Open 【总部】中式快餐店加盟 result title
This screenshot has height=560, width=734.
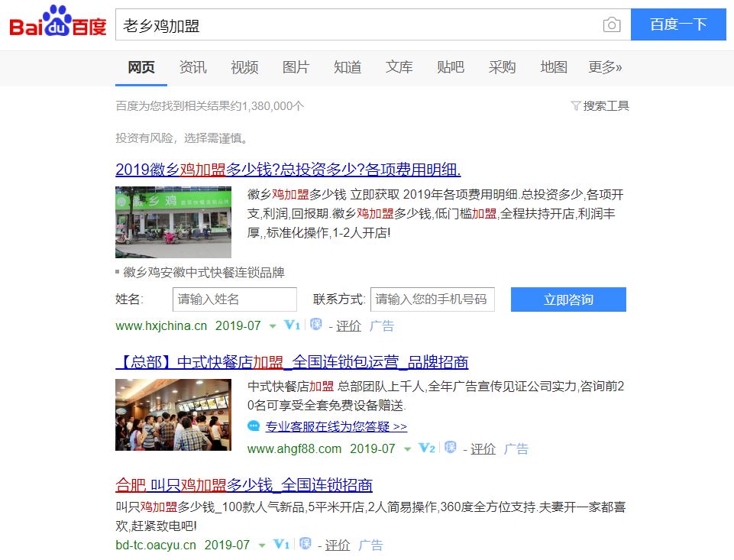click(x=292, y=362)
